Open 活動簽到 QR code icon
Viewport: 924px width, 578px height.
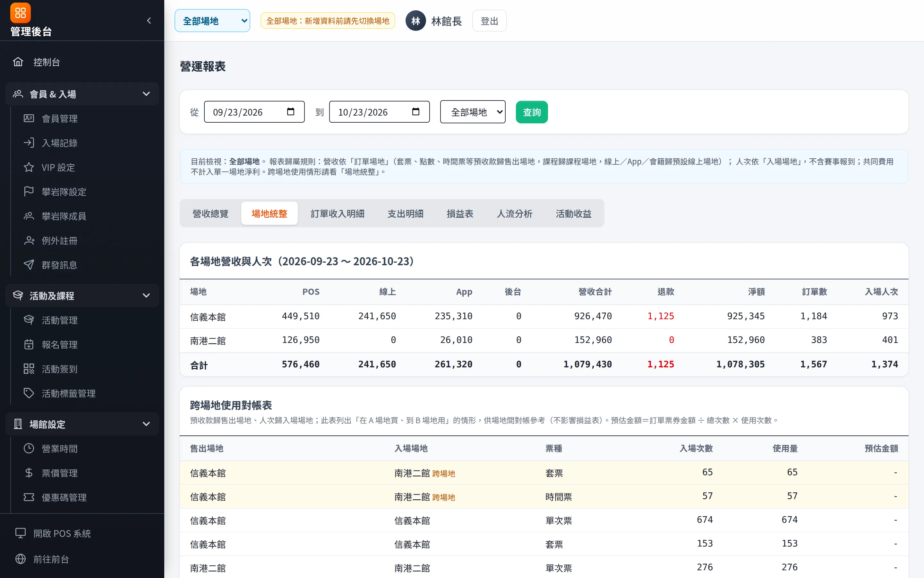[29, 369]
